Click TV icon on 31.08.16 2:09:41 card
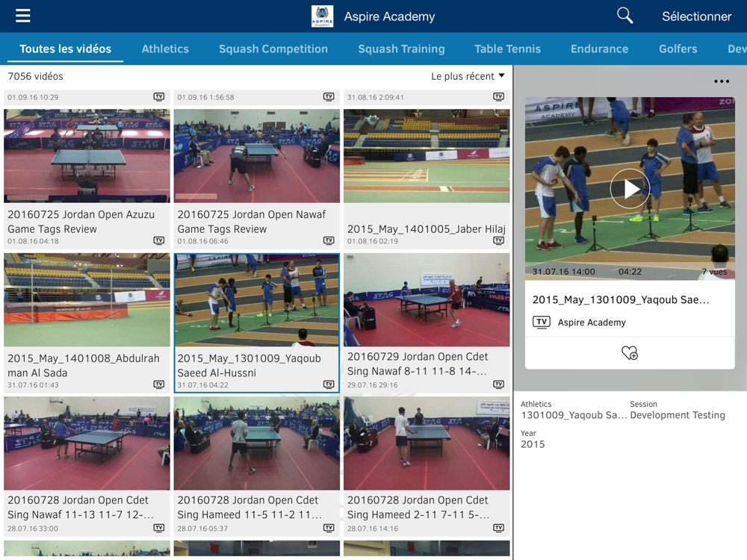747x560 pixels. tap(498, 96)
